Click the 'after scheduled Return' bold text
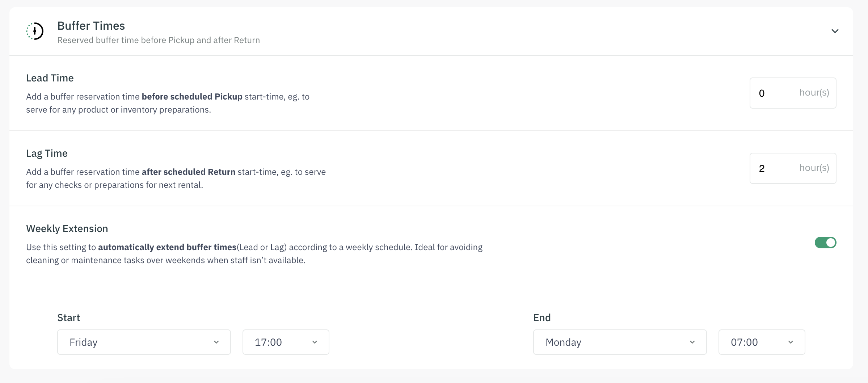The width and height of the screenshot is (868, 383). (188, 172)
